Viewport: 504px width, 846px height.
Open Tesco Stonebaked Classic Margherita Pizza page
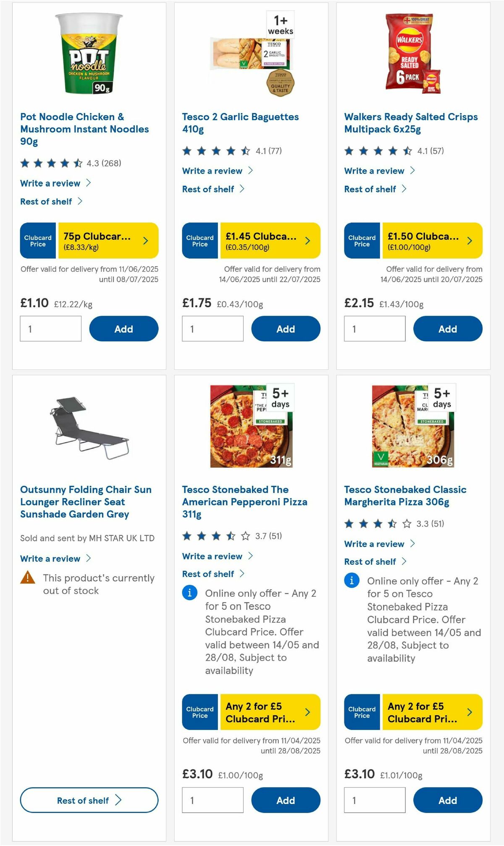tap(404, 495)
